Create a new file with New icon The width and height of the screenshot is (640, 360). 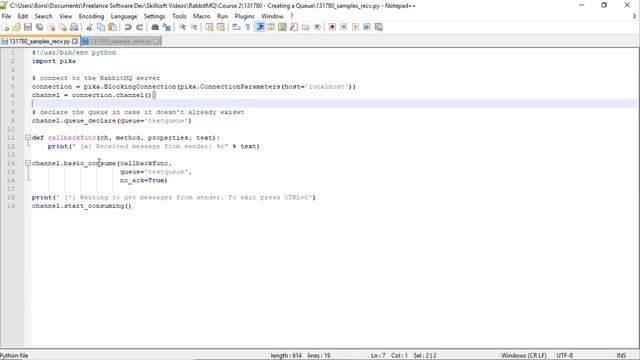[x=5, y=27]
